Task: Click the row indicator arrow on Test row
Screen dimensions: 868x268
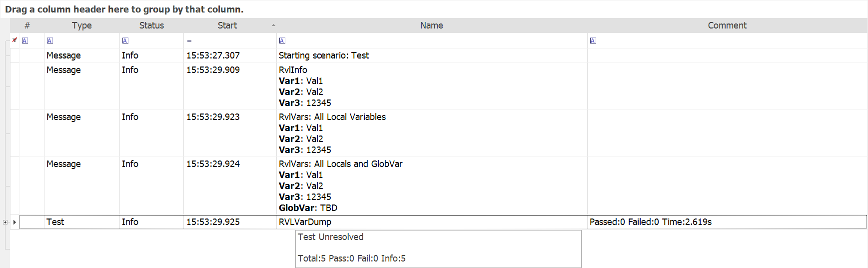Action: (14, 222)
